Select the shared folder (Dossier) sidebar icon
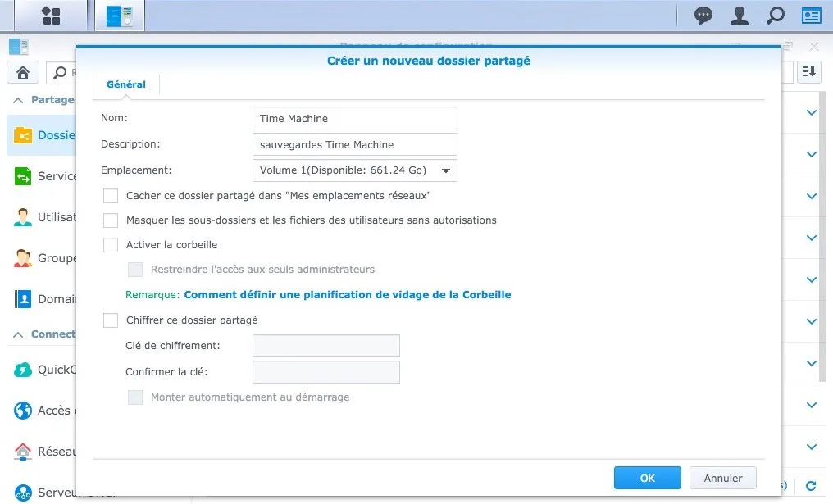Image resolution: width=833 pixels, height=504 pixels. coord(22,135)
